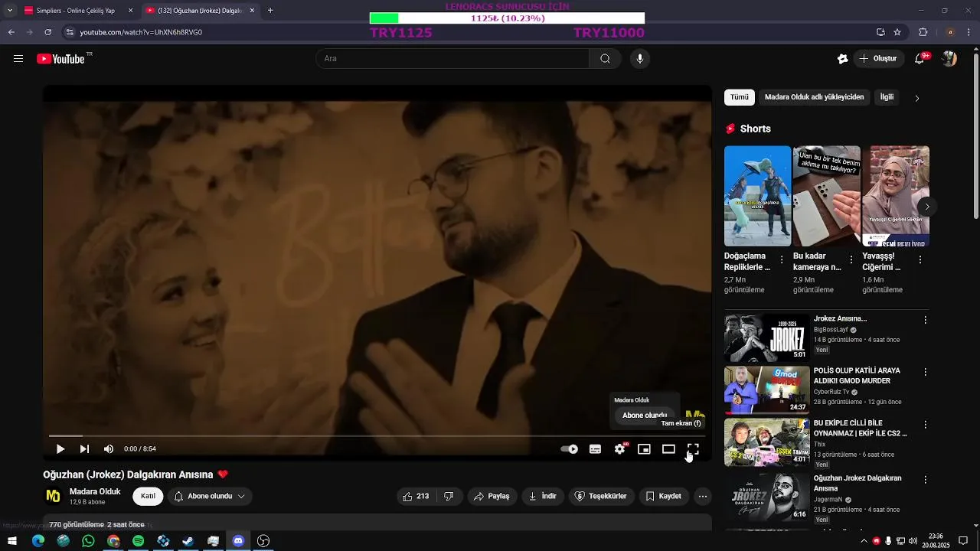Seek on the video progress bar
The image size is (980, 551).
coord(377,436)
